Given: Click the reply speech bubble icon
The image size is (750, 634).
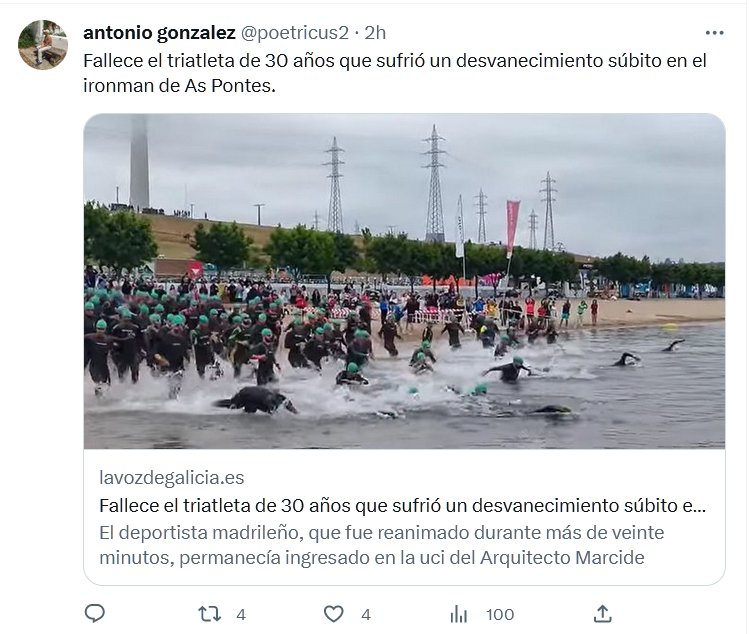Looking at the screenshot, I should pos(95,613).
